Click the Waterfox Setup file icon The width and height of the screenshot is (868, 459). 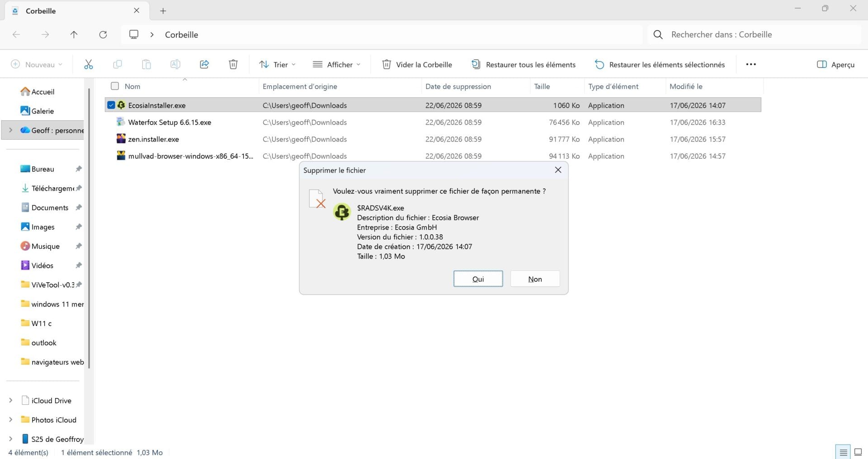121,122
